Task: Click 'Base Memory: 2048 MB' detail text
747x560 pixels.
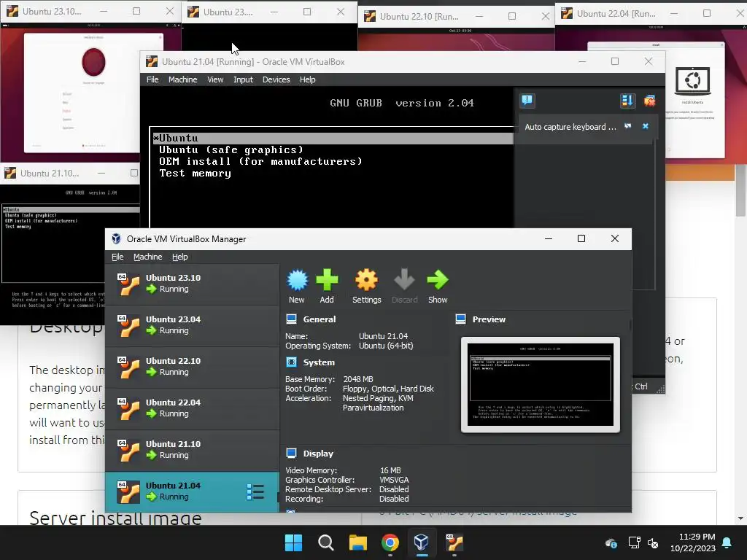Action: click(329, 379)
